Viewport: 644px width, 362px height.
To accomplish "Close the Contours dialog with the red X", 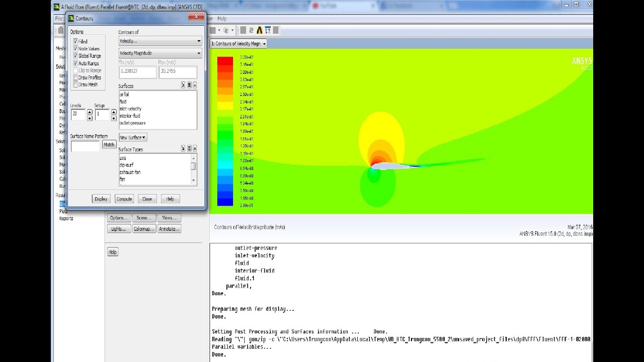I will click(196, 17).
